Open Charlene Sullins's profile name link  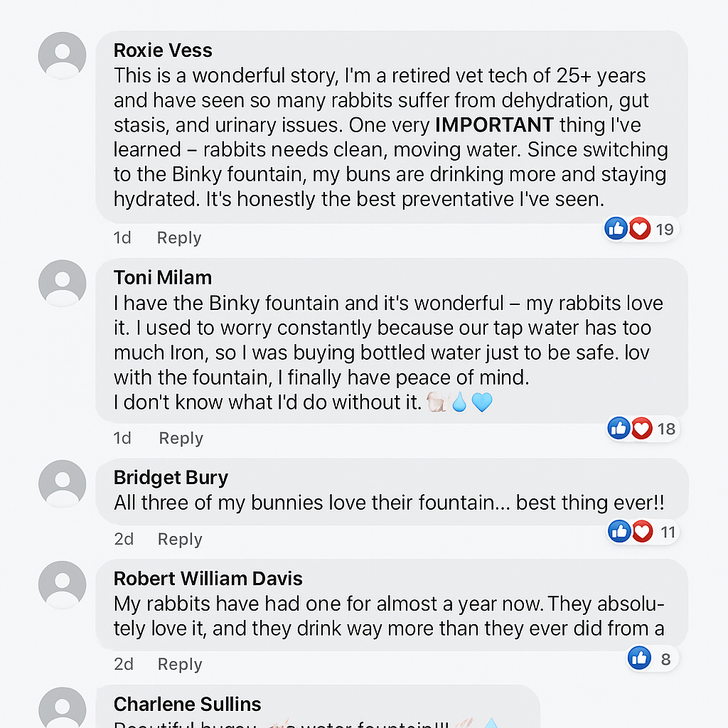(188, 705)
